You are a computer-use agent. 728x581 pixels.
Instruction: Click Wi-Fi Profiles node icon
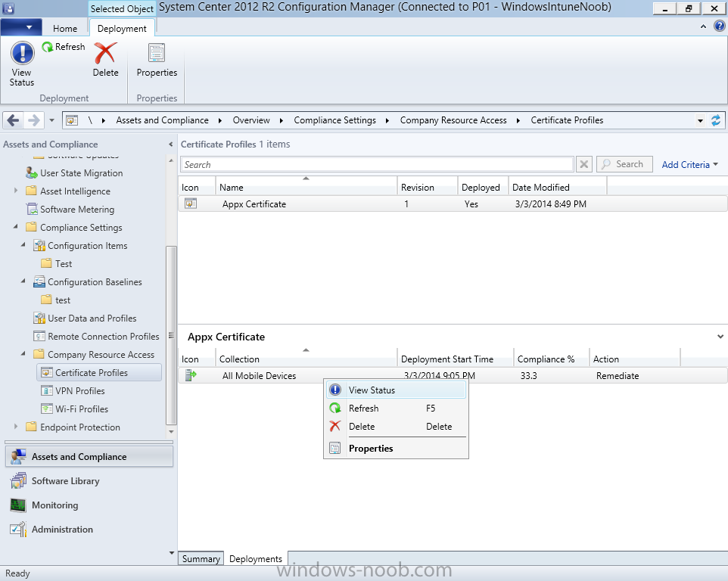click(x=46, y=409)
